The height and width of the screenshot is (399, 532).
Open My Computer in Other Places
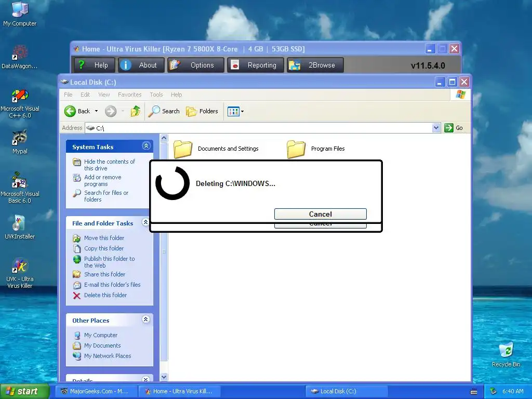pyautogui.click(x=100, y=335)
